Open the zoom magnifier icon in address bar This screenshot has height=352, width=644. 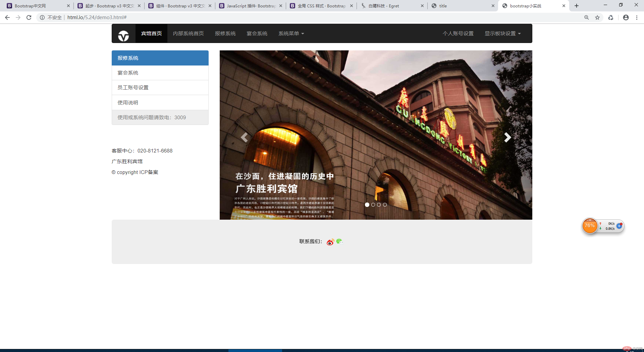(x=587, y=17)
